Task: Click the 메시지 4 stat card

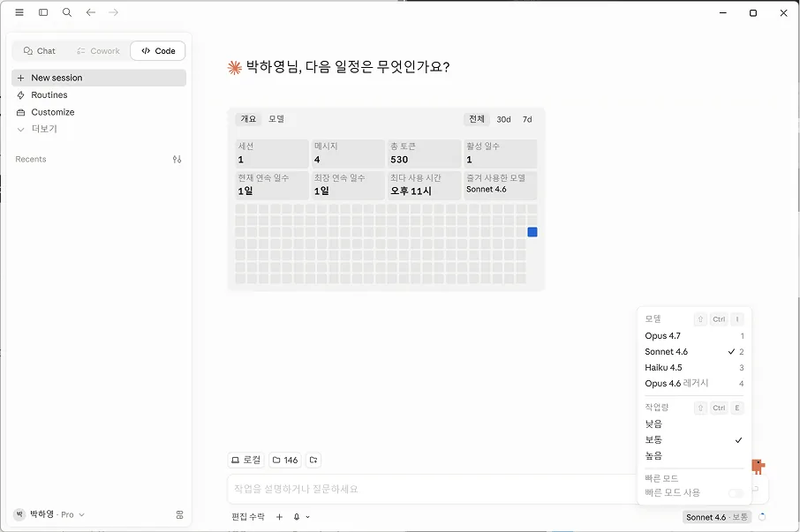Action: [x=348, y=154]
